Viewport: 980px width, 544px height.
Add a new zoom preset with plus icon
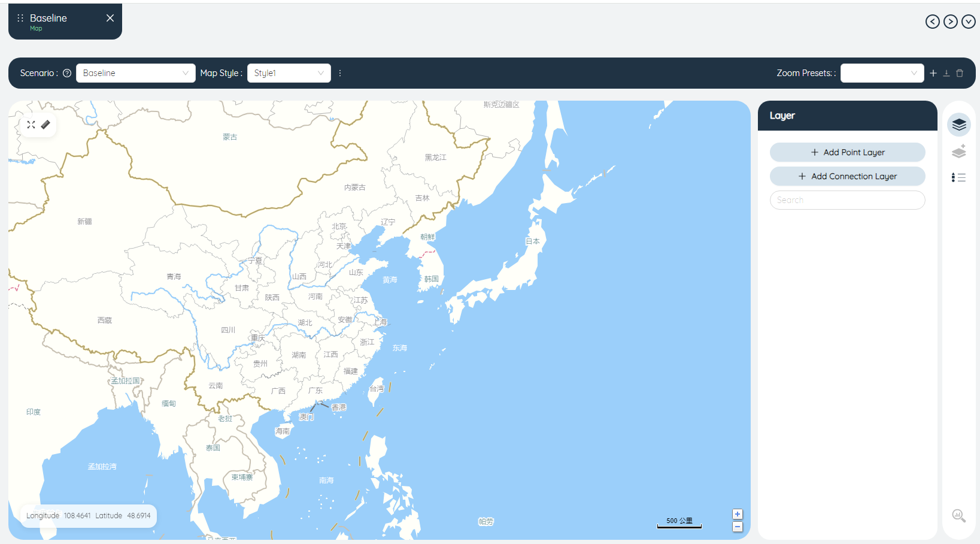[933, 73]
